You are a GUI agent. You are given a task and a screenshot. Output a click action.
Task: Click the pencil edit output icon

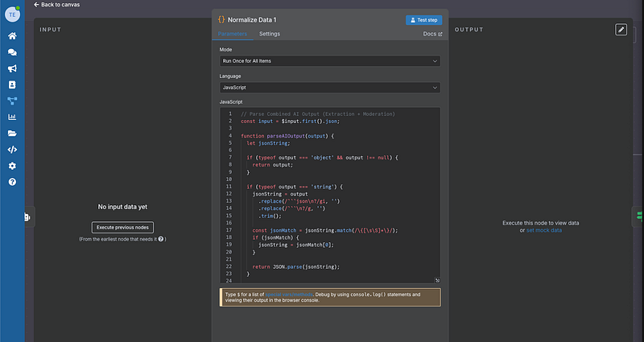click(x=621, y=29)
